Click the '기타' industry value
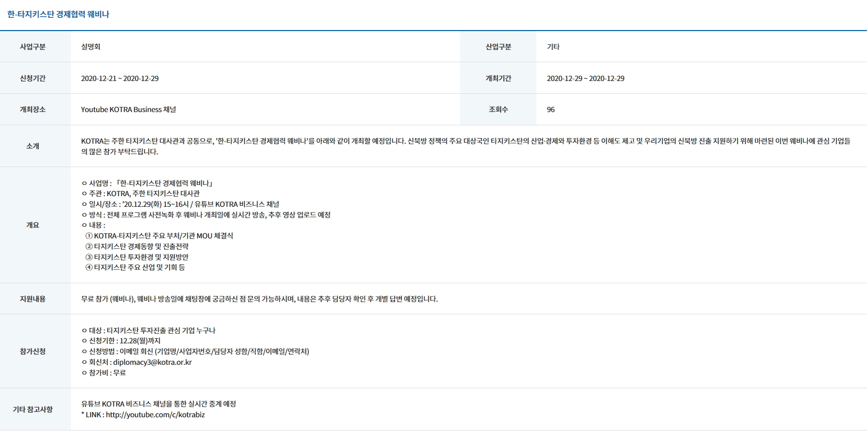The width and height of the screenshot is (868, 431). 553,47
